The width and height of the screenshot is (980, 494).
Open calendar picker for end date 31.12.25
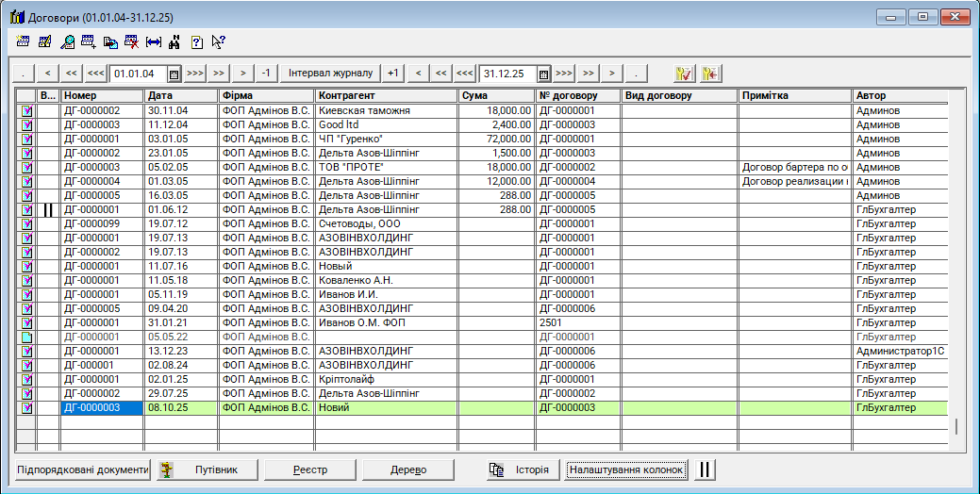[x=543, y=74]
